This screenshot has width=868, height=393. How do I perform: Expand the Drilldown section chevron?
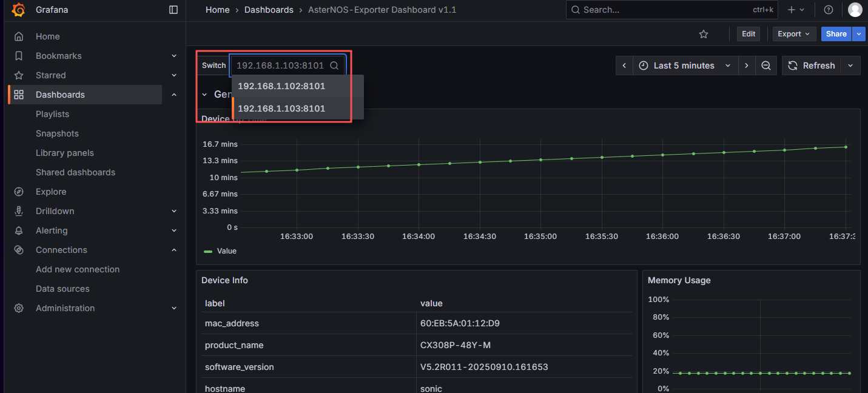click(x=174, y=211)
